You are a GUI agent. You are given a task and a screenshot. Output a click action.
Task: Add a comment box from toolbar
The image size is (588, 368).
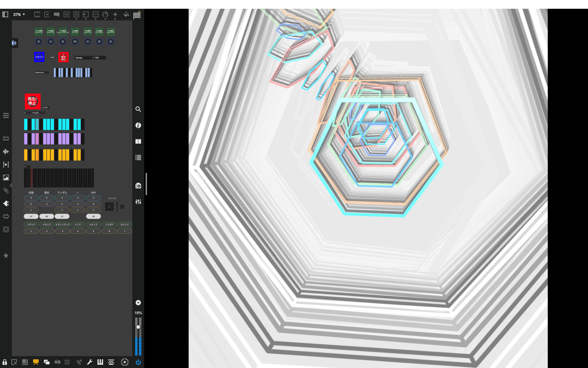tap(57, 15)
